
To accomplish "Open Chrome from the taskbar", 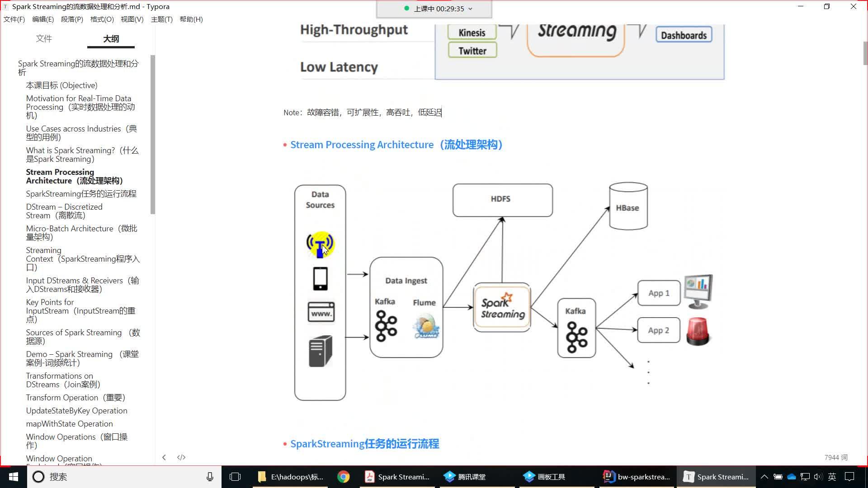I will point(344,477).
